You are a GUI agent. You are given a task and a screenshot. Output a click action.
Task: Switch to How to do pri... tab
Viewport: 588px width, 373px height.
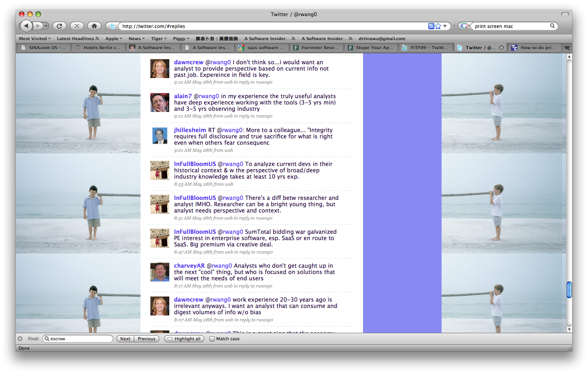534,48
